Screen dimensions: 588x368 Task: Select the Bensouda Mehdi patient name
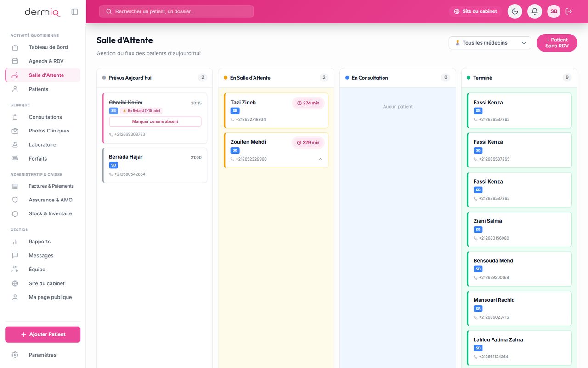(494, 261)
